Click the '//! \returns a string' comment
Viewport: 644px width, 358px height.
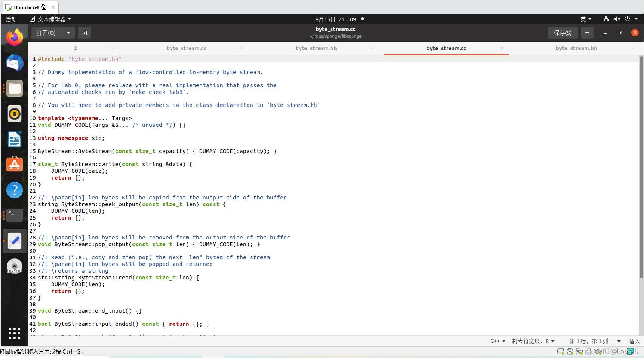(x=73, y=271)
